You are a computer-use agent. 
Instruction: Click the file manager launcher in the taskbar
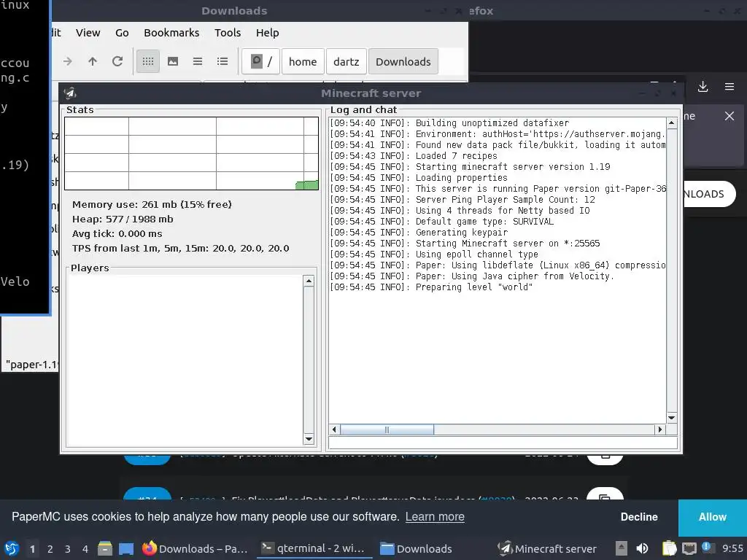(105, 548)
